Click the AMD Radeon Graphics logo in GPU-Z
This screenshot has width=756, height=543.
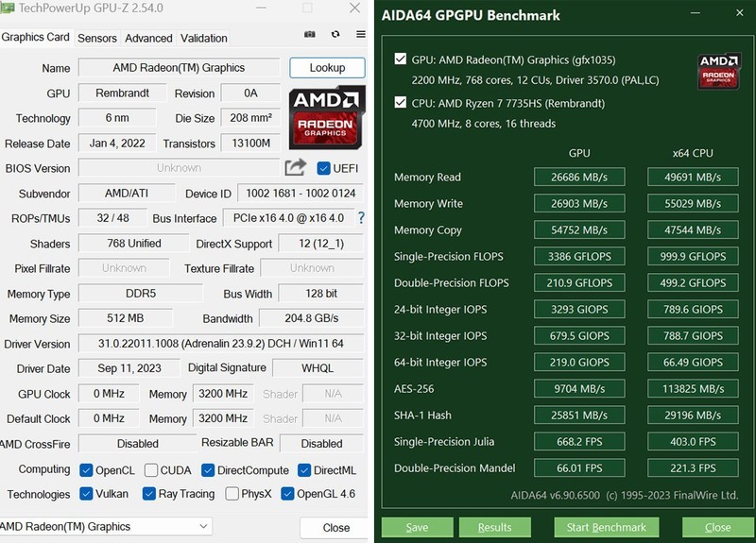point(326,118)
